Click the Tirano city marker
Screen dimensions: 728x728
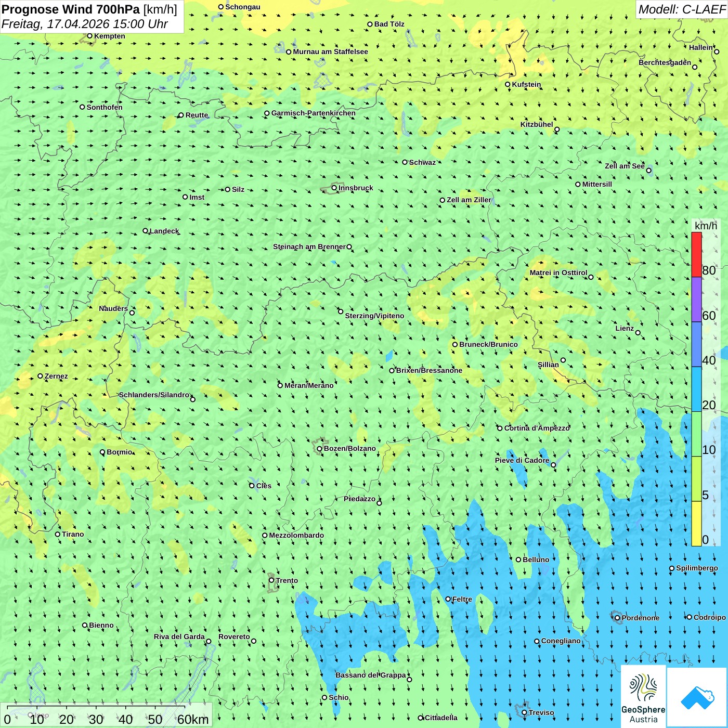click(x=58, y=534)
